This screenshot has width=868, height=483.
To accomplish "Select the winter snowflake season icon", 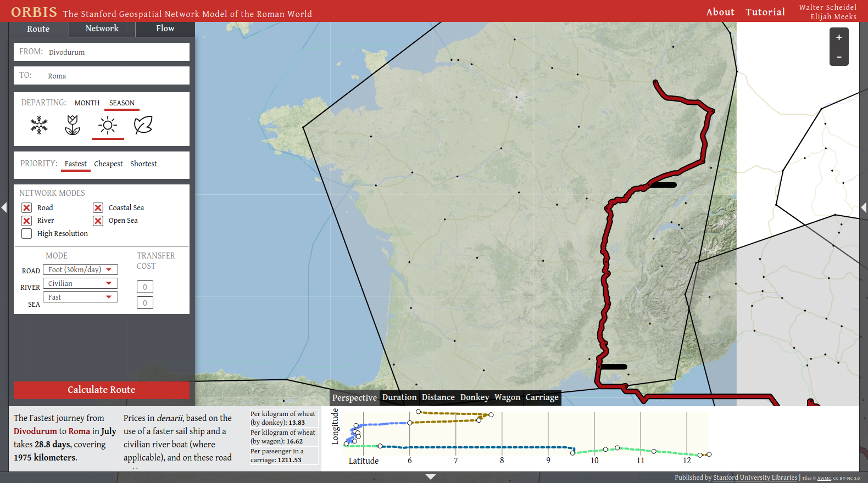I will coord(39,125).
